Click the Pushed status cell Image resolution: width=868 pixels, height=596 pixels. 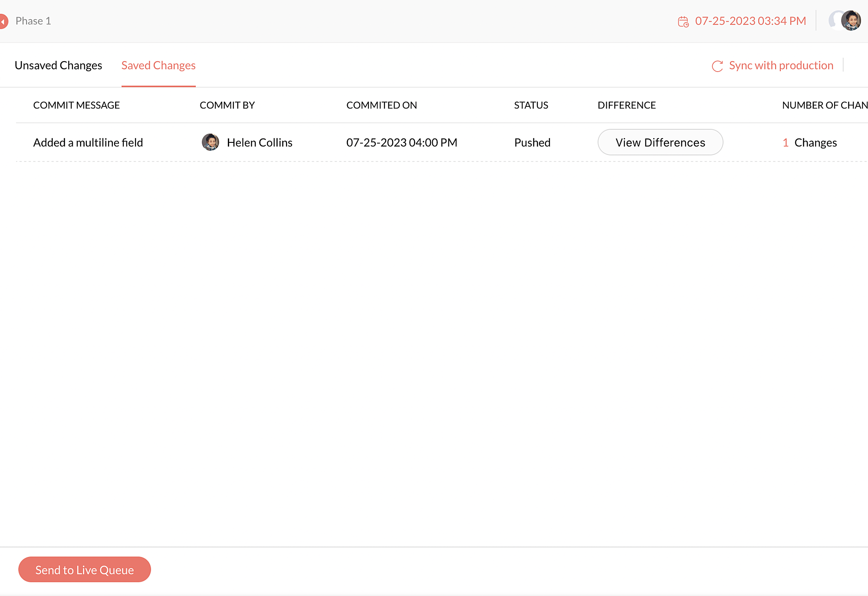[x=532, y=142]
